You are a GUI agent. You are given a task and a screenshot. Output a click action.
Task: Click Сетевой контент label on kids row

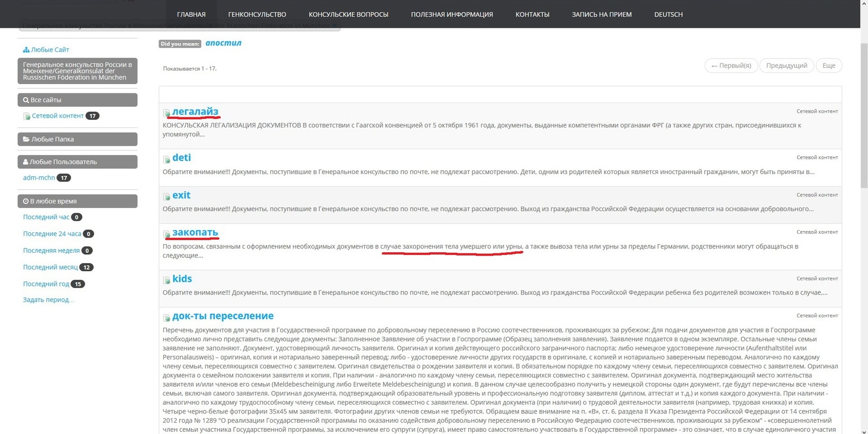[x=817, y=278]
